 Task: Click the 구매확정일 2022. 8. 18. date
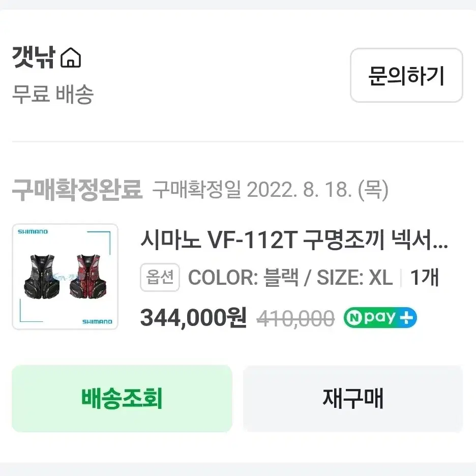coord(270,190)
